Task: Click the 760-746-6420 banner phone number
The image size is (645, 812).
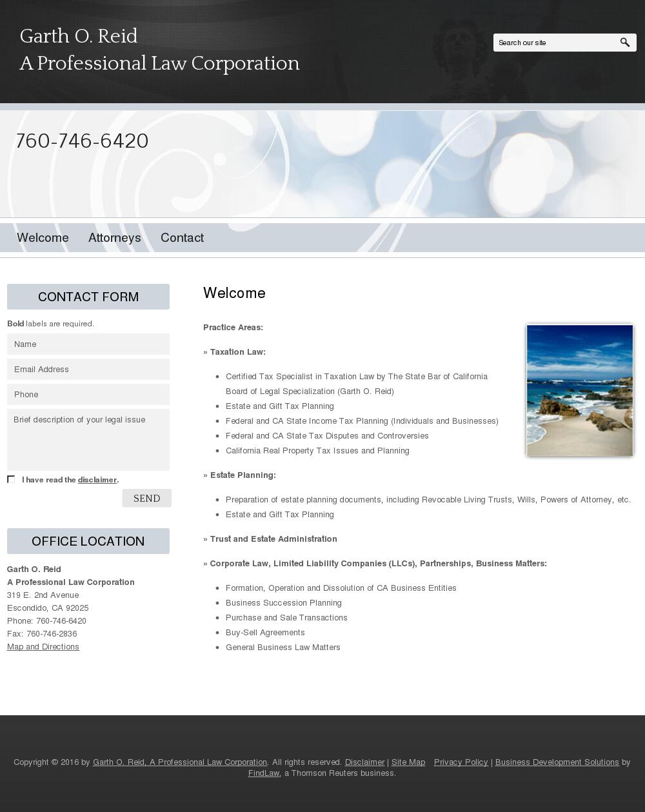Action: [82, 141]
